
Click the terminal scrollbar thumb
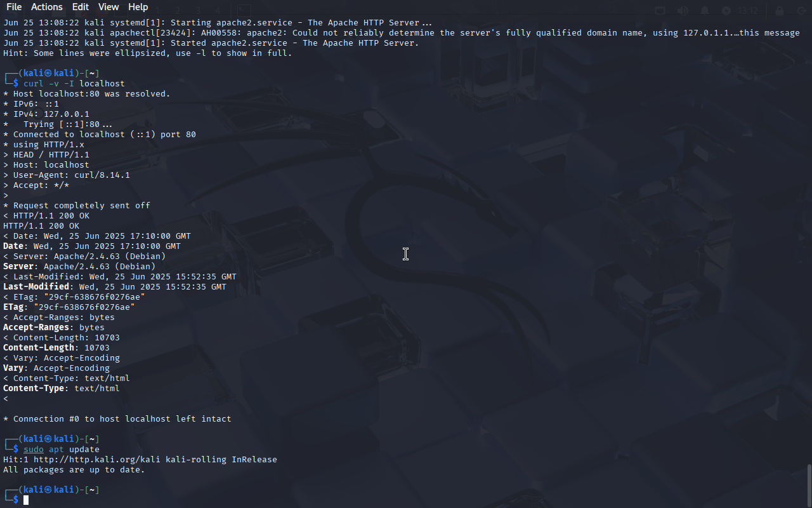click(809, 485)
